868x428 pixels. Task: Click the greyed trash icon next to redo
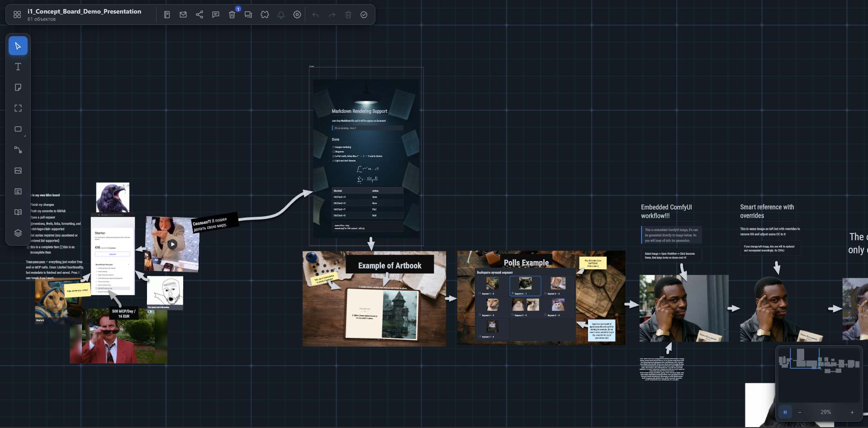pyautogui.click(x=348, y=14)
